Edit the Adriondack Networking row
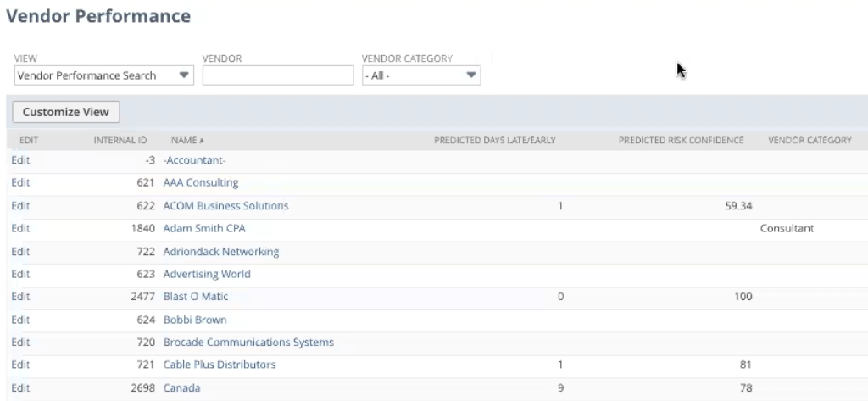 [x=20, y=252]
